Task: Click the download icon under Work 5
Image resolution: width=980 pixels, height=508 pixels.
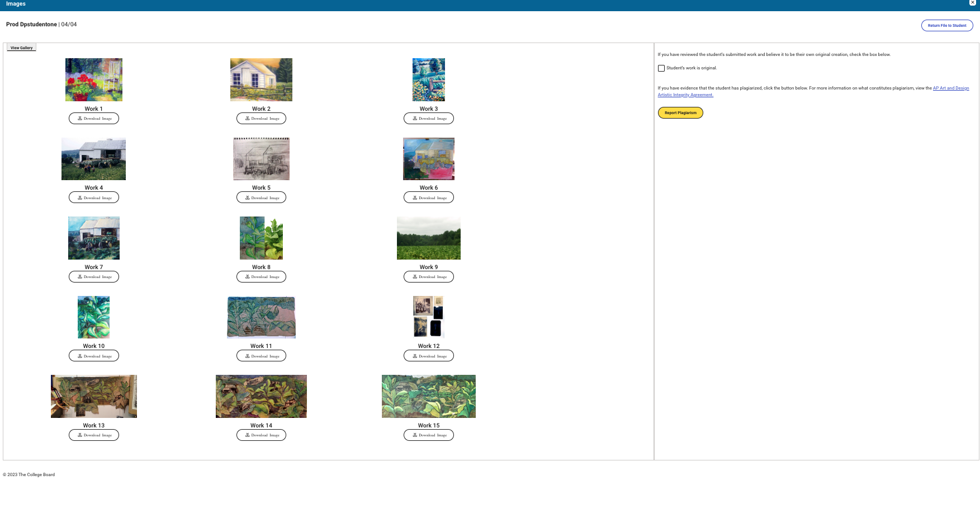Action: (x=248, y=197)
